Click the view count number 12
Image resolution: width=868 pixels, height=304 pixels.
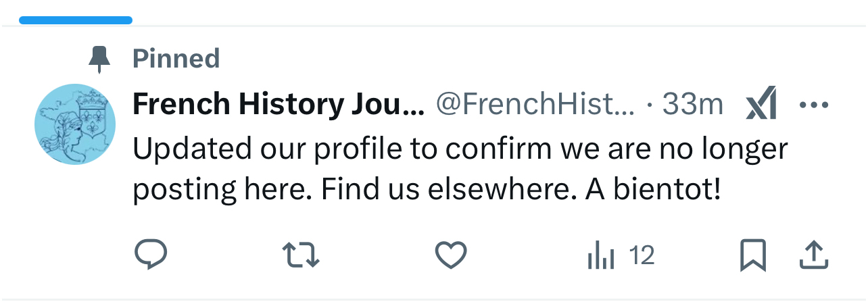642,256
